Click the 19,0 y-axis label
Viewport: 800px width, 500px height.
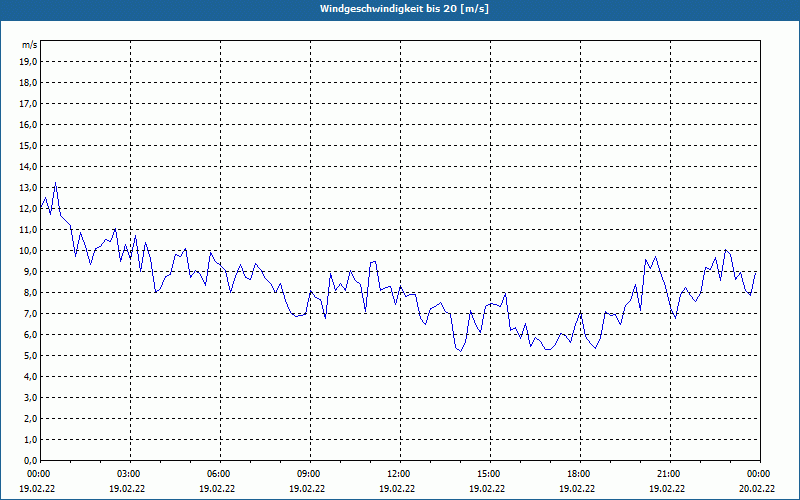(29, 62)
